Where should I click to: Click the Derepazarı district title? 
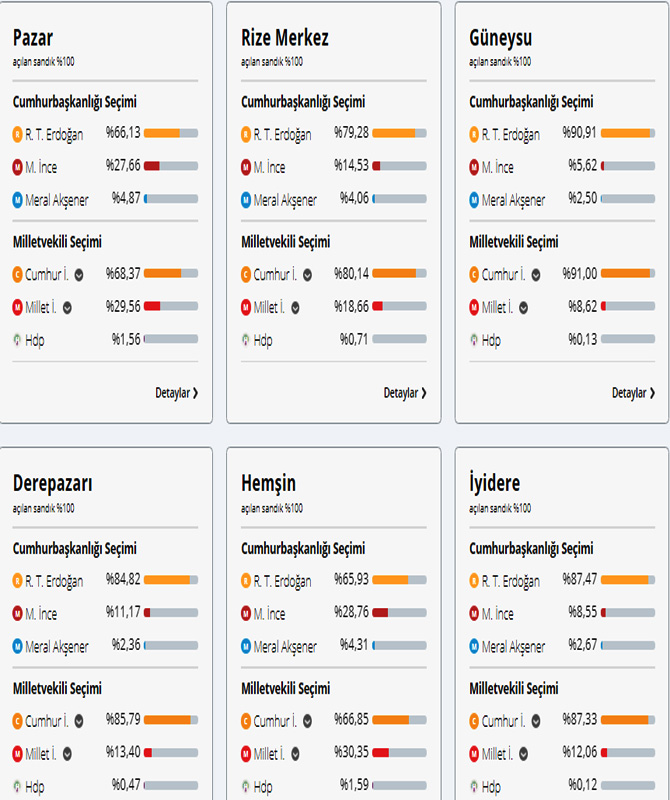click(53, 484)
